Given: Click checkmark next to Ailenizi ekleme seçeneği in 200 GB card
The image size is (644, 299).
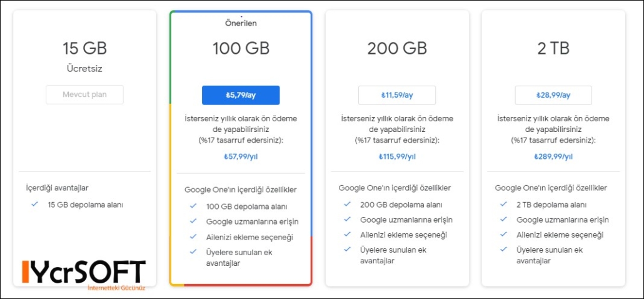Looking at the screenshot, I should (x=348, y=234).
